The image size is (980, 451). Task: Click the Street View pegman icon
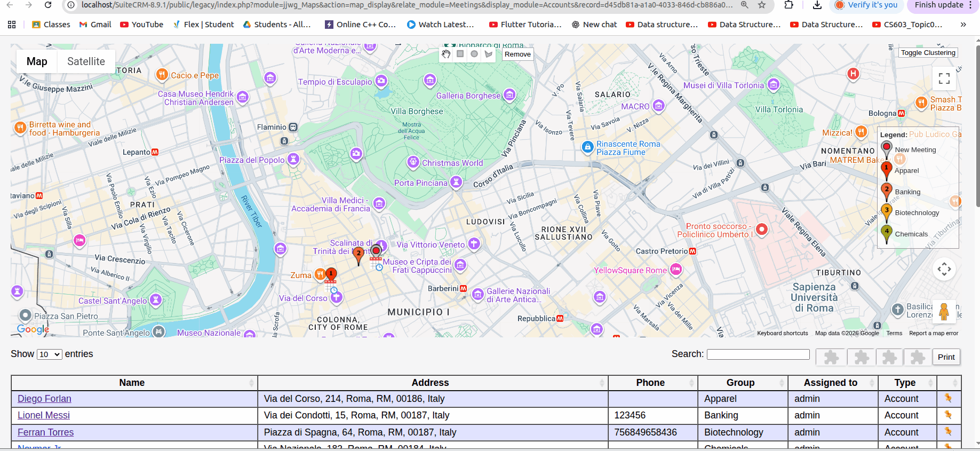click(x=944, y=311)
